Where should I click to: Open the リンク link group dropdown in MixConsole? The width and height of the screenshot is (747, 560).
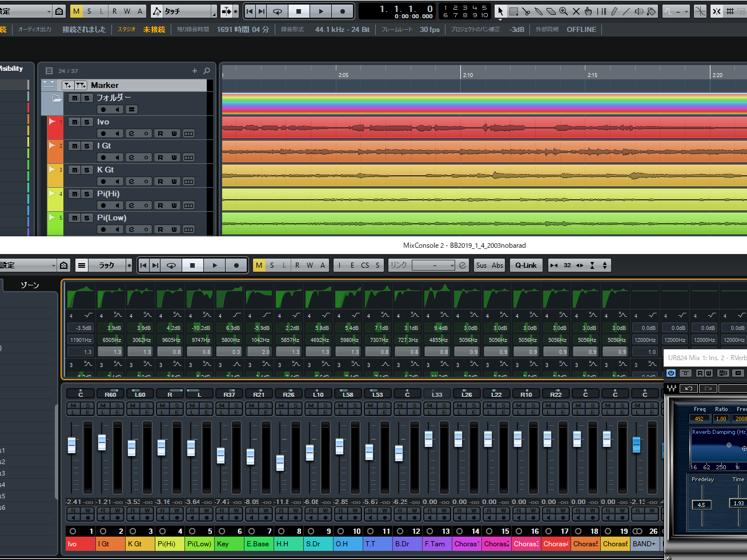coord(433,265)
